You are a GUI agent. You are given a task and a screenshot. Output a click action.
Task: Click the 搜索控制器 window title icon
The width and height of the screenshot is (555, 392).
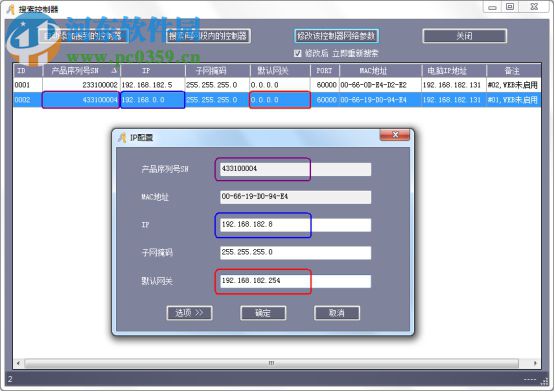[x=11, y=9]
